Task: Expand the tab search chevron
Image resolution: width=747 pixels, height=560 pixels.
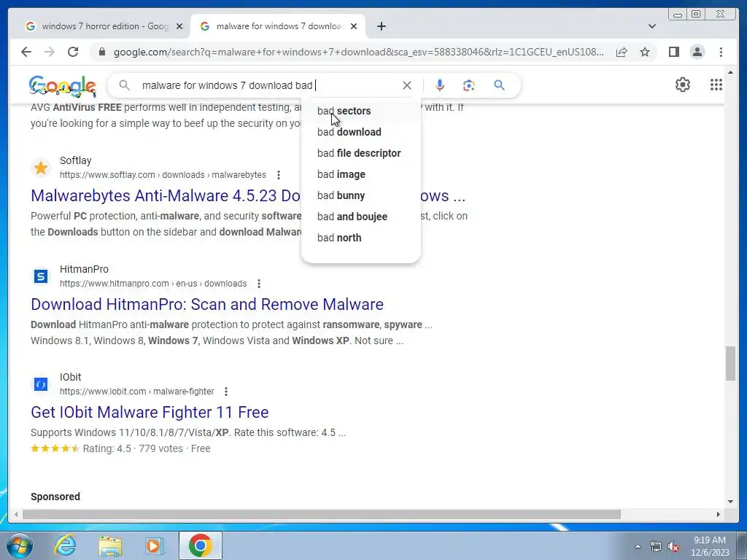Action: (x=651, y=26)
